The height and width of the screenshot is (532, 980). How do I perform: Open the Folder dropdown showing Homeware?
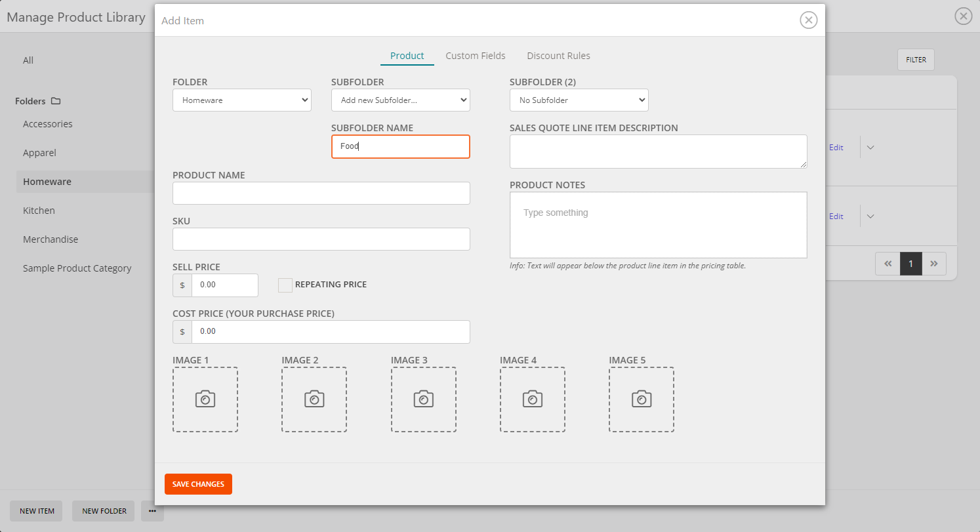tap(241, 100)
